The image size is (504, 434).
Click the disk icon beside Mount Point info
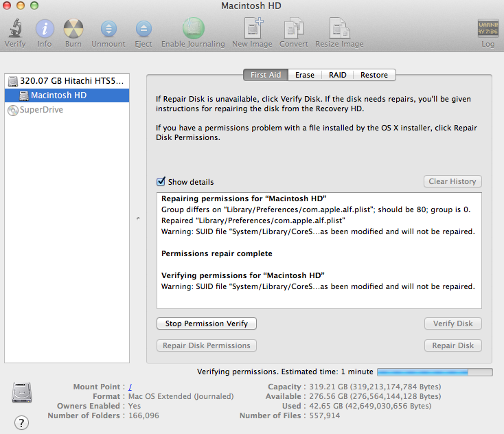click(22, 393)
